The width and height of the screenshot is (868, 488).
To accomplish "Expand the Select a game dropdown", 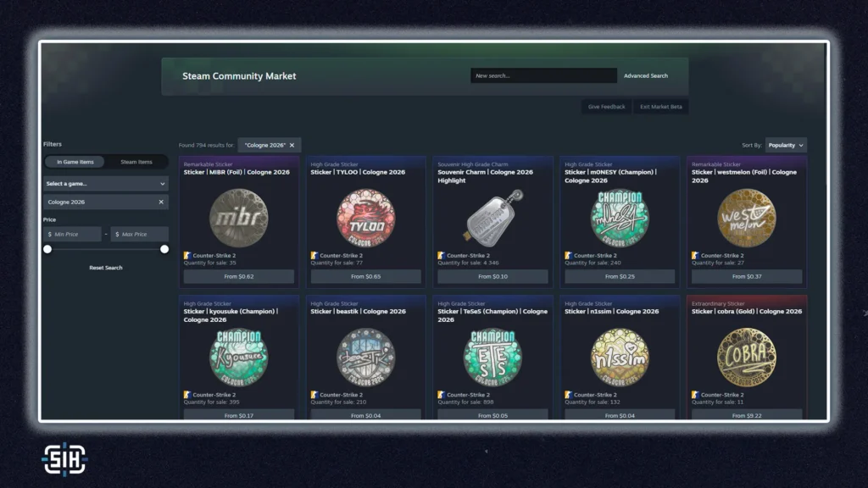I will pyautogui.click(x=106, y=184).
